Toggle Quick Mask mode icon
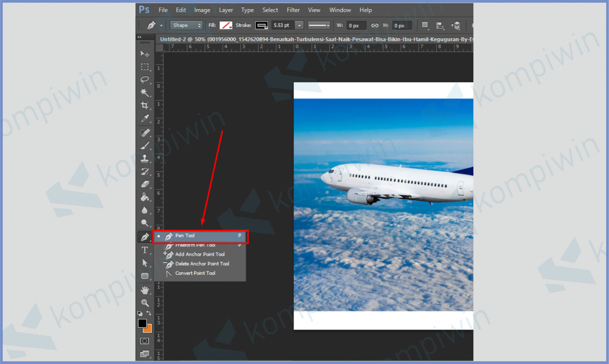 (x=145, y=341)
